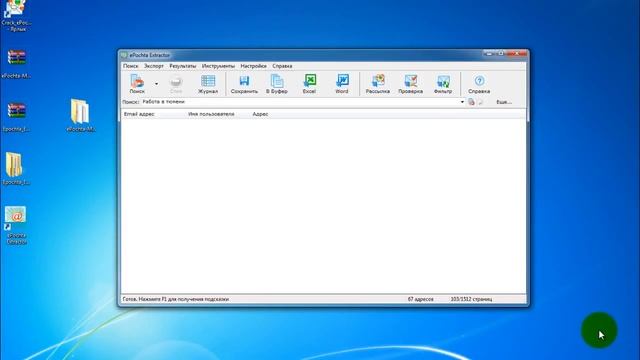640x360 pixels.
Task: Select the Crack_ePochta shortcut on desktop
Action: click(16, 16)
